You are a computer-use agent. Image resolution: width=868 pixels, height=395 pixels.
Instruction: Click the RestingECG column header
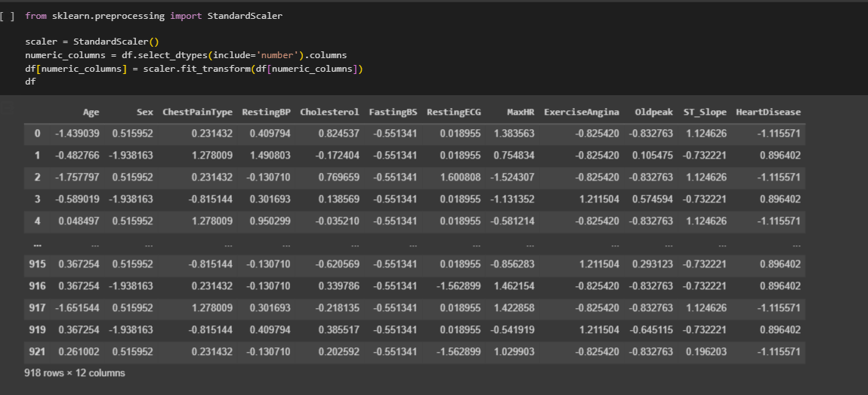[453, 112]
